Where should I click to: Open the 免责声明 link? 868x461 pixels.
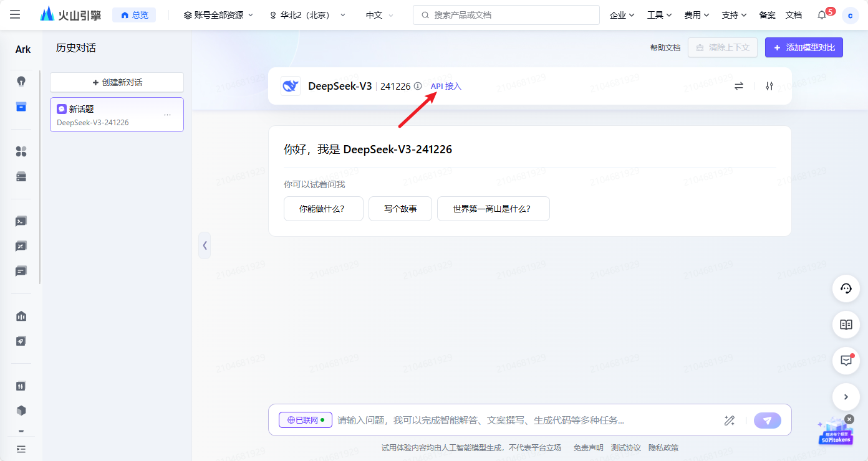pyautogui.click(x=588, y=447)
